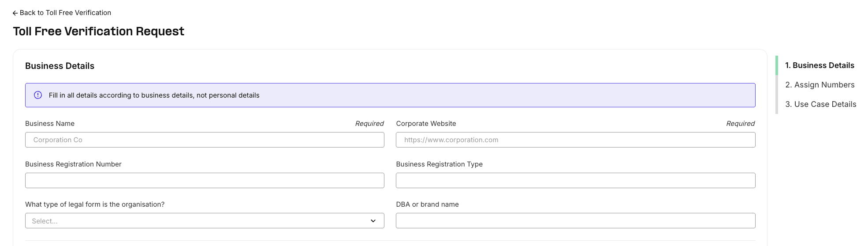This screenshot has width=868, height=246.
Task: Jump to the Use Case Details step
Action: pyautogui.click(x=820, y=104)
